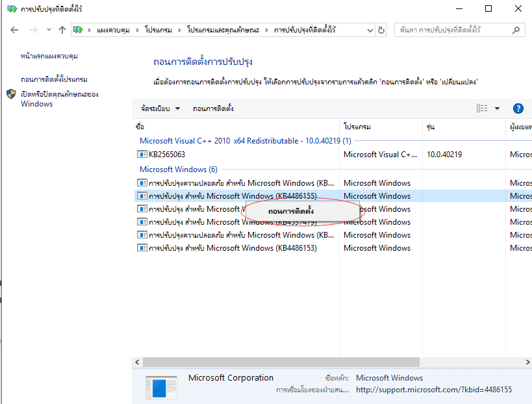Click the back navigation arrow

[x=14, y=29]
